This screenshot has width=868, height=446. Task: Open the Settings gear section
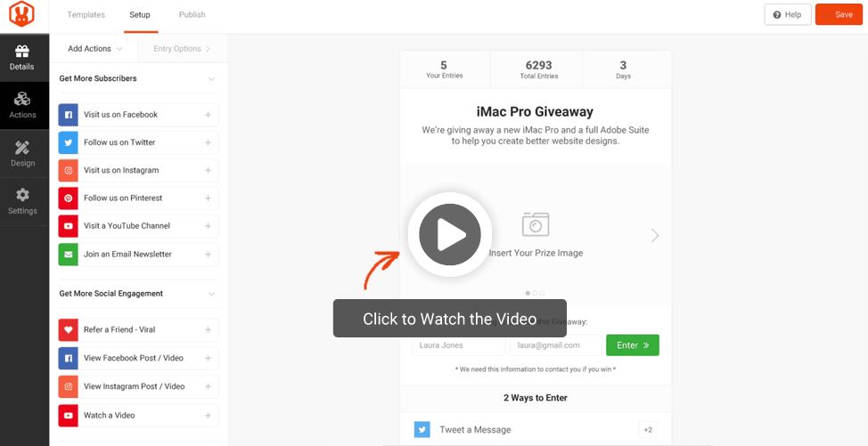22,202
